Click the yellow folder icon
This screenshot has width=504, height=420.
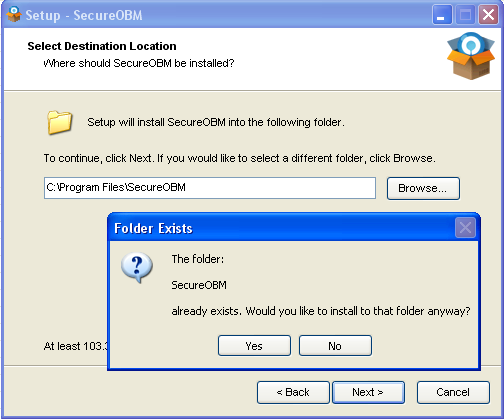[x=60, y=122]
